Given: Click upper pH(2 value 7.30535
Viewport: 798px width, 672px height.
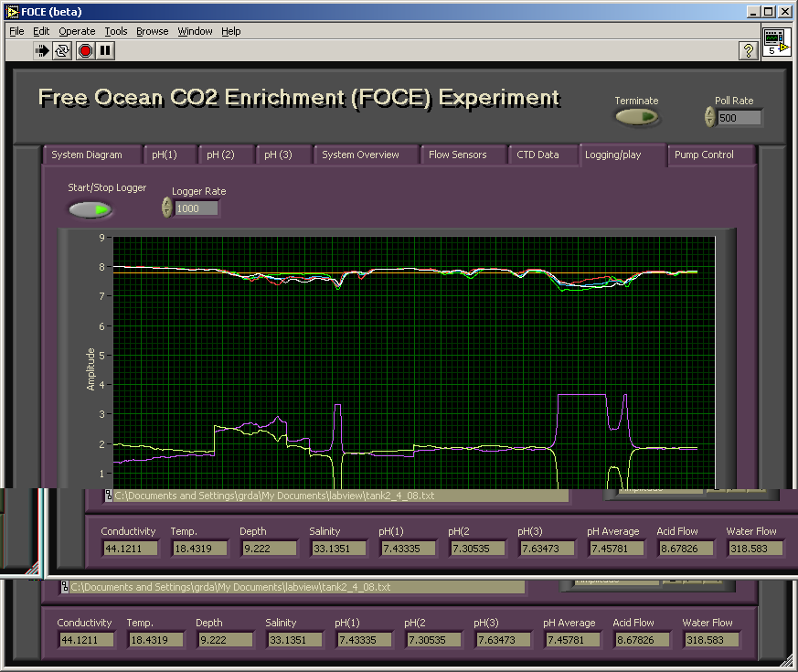Looking at the screenshot, I should [478, 549].
